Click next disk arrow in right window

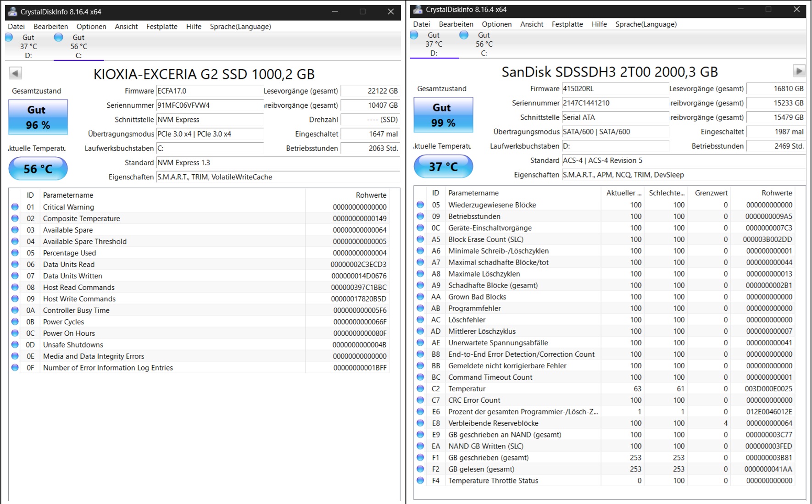(799, 71)
